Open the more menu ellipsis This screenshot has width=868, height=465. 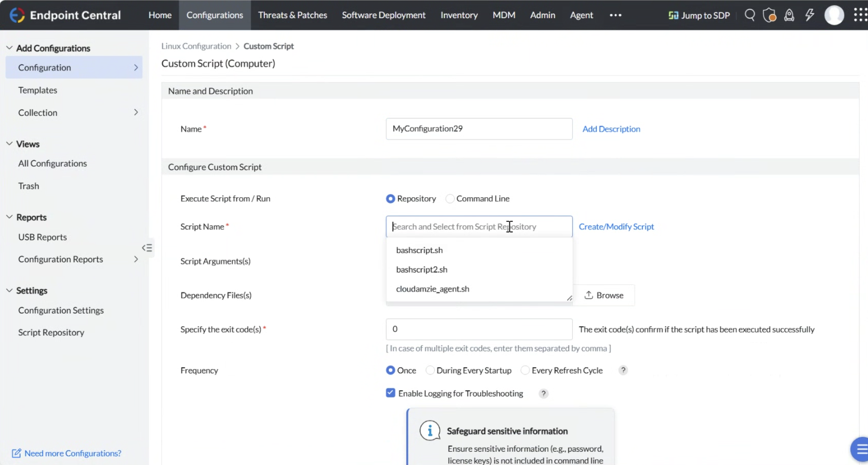[x=615, y=15]
